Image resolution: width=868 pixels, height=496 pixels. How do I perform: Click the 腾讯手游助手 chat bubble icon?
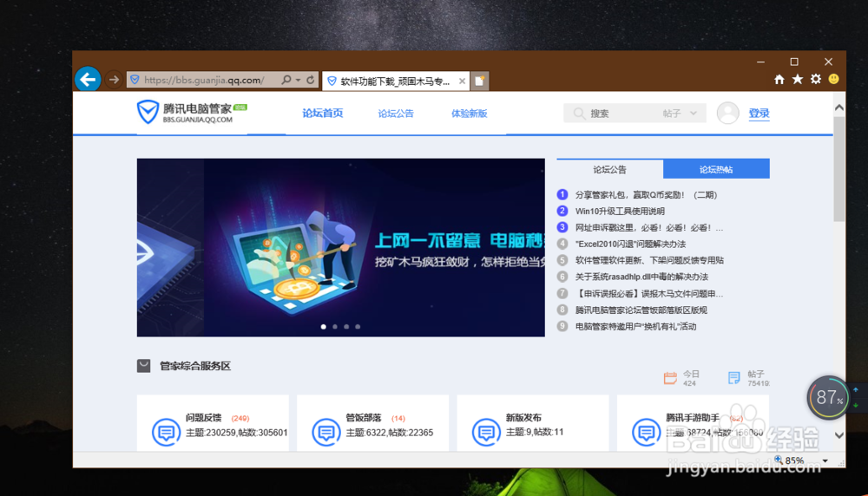coord(646,432)
